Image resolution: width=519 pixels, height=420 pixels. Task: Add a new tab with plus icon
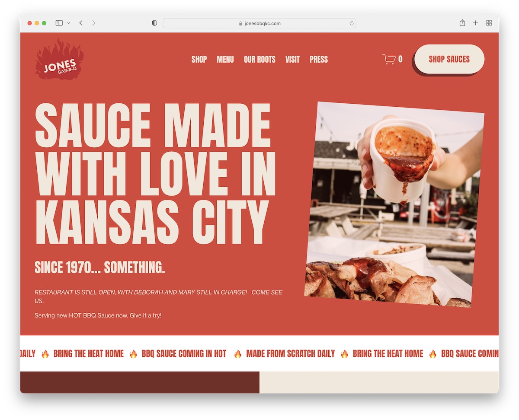coord(475,23)
